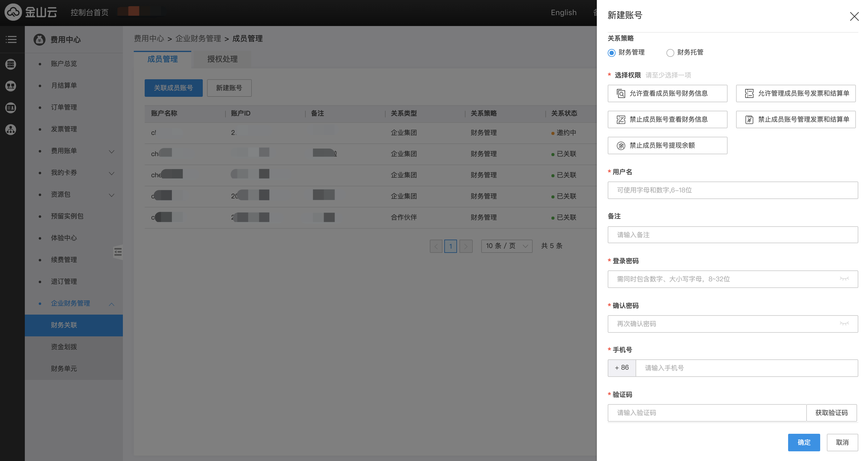Click the 费用中心 money bag icon
This screenshot has width=868, height=461.
pos(39,39)
